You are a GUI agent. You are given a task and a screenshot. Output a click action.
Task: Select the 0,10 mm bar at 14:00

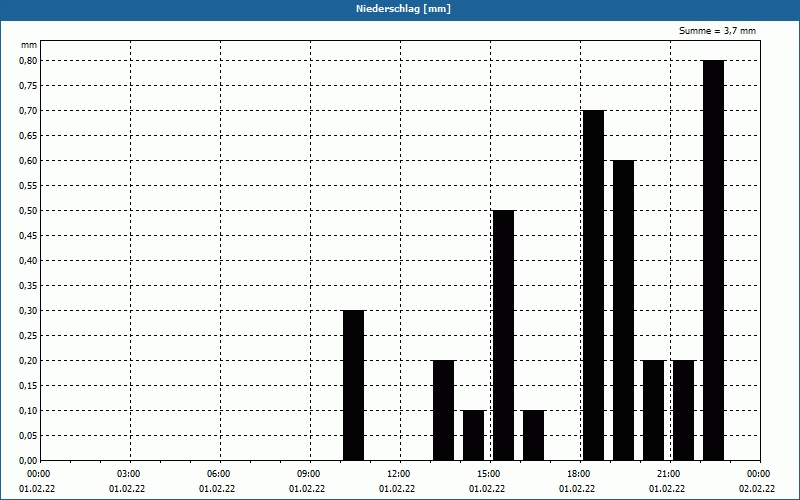pyautogui.click(x=473, y=435)
